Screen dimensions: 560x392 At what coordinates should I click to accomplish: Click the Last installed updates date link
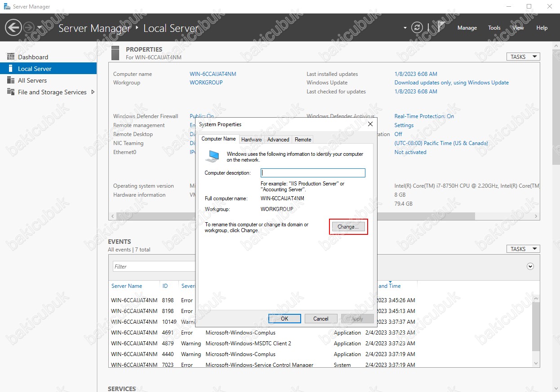416,74
